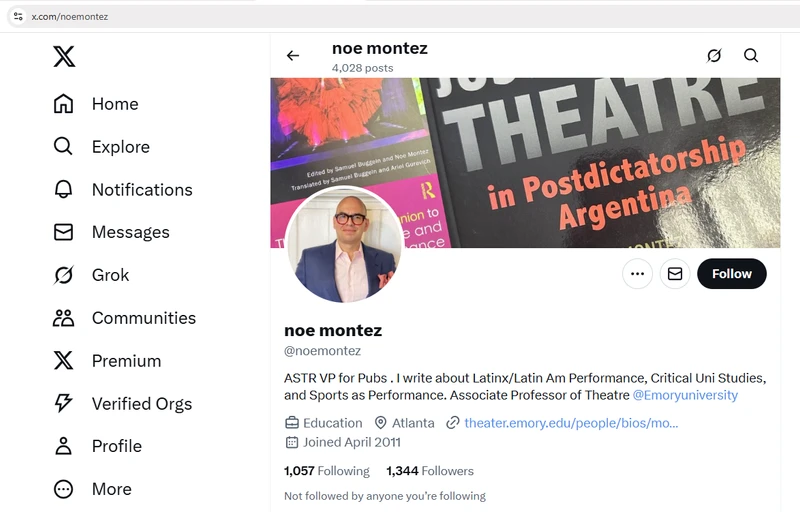View the 1,344 Followers list
The height and width of the screenshot is (512, 800).
point(430,471)
